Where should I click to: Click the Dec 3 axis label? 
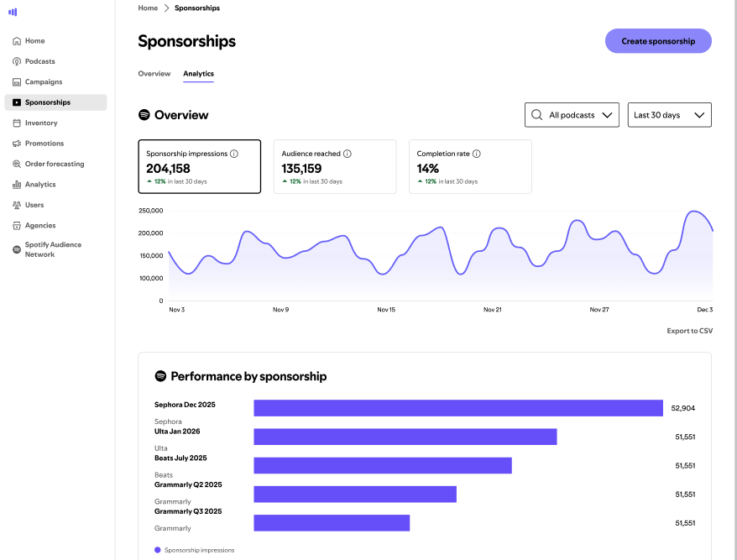pyautogui.click(x=704, y=310)
